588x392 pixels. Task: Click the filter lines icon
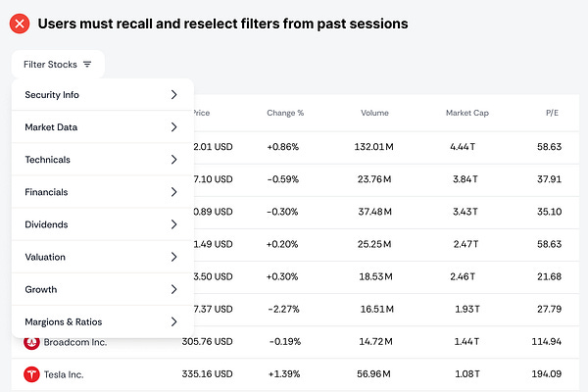click(87, 65)
